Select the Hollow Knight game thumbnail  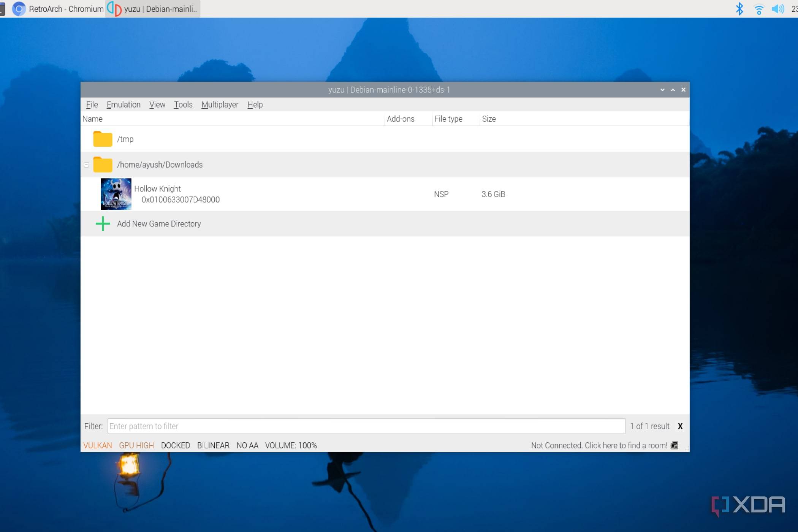point(116,194)
